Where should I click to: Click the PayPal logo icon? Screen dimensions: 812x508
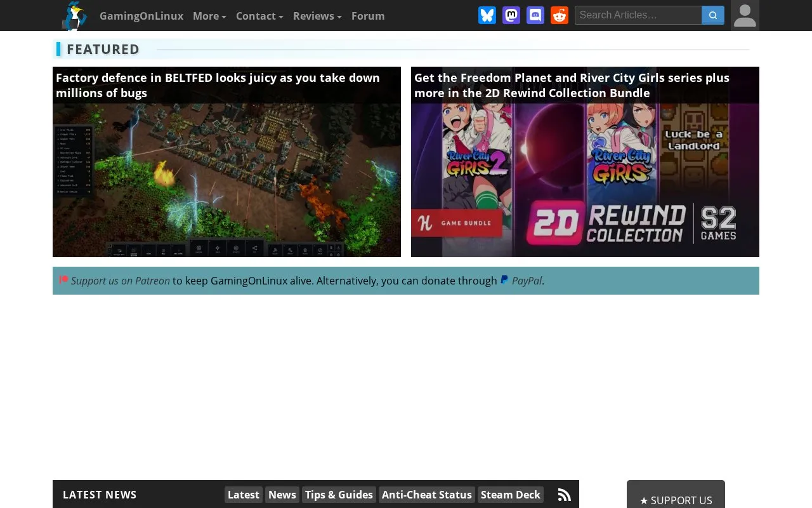[x=504, y=280]
